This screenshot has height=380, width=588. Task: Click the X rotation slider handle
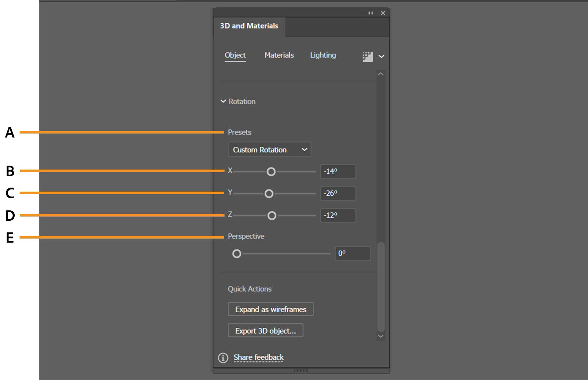[271, 172]
